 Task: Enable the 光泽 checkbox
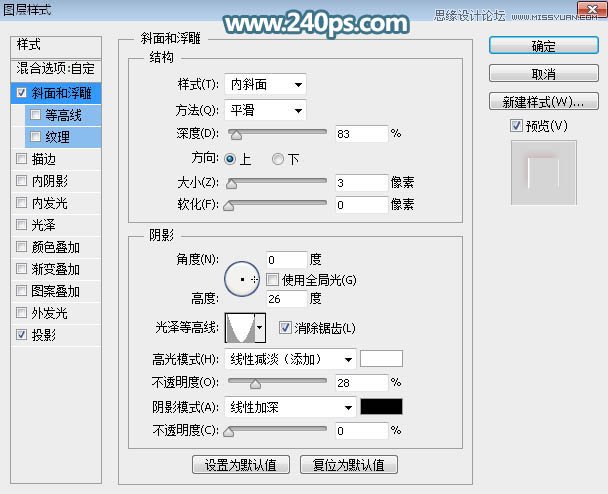click(x=21, y=225)
